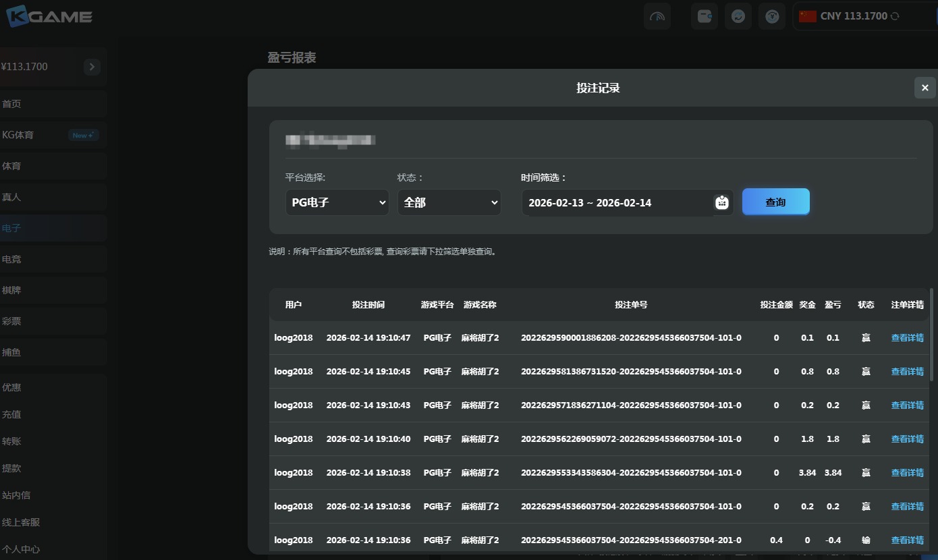Image resolution: width=938 pixels, height=560 pixels.
Task: Click the 2026-02-13 ~ 2026-02-14 date field
Action: 607,202
